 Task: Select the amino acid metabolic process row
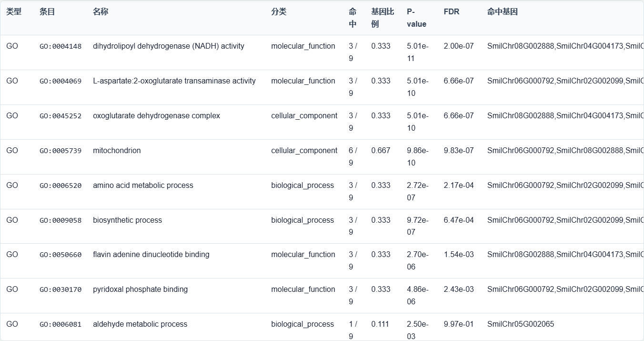pos(322,192)
